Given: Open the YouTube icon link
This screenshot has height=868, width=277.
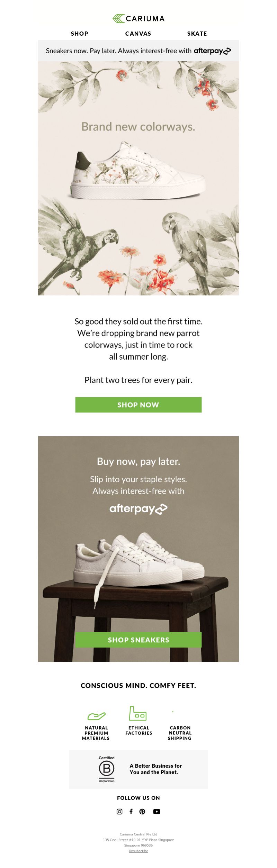Looking at the screenshot, I should coord(157,812).
